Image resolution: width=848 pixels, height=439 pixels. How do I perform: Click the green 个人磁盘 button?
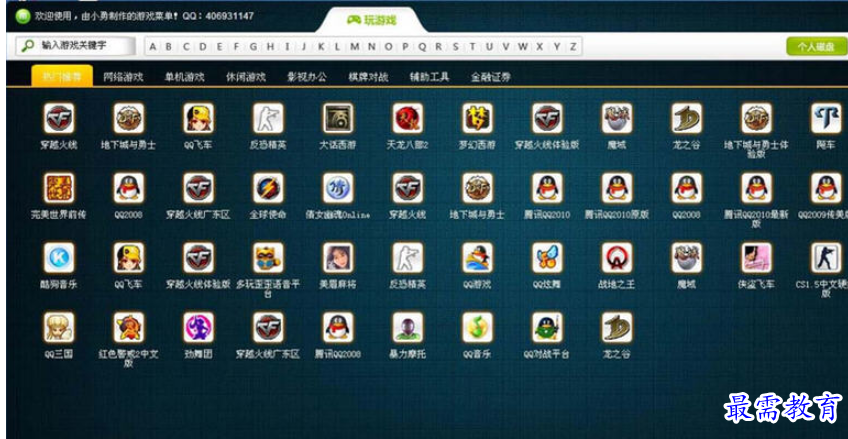(817, 46)
